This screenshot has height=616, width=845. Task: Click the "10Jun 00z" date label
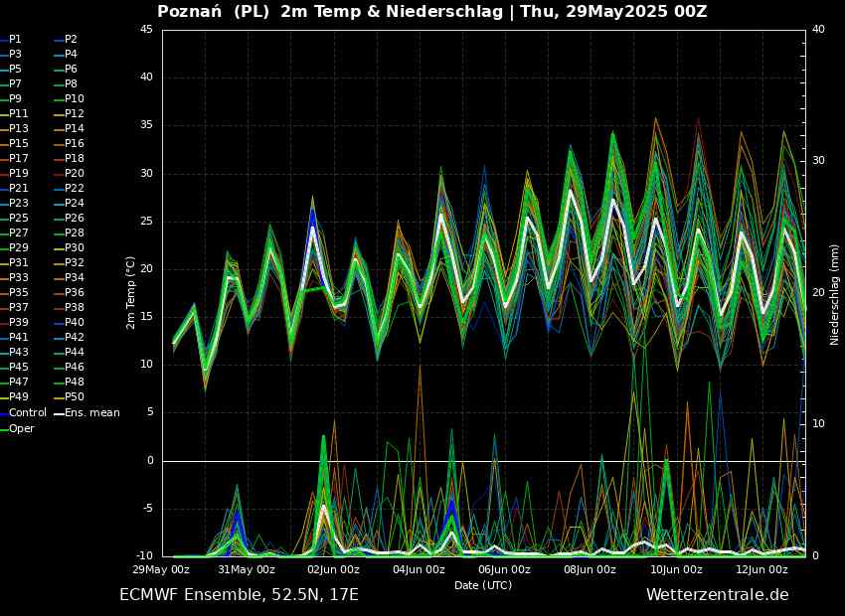[676, 569]
